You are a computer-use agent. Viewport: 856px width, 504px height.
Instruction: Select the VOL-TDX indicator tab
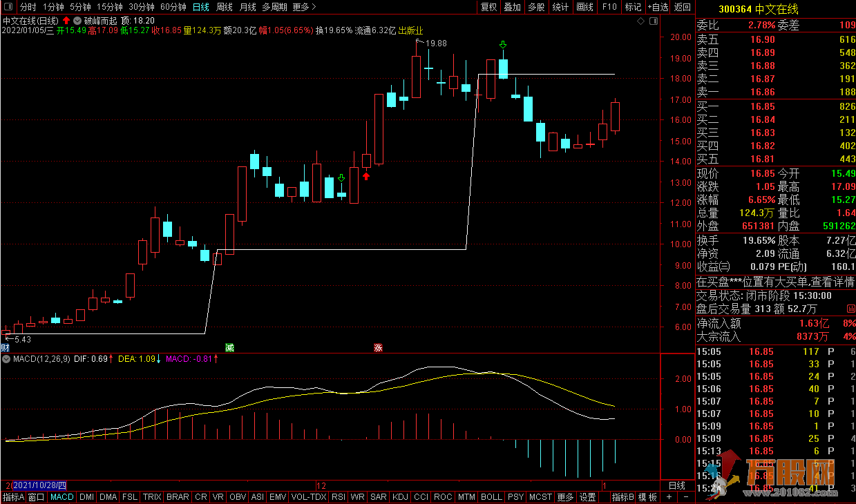point(309,497)
